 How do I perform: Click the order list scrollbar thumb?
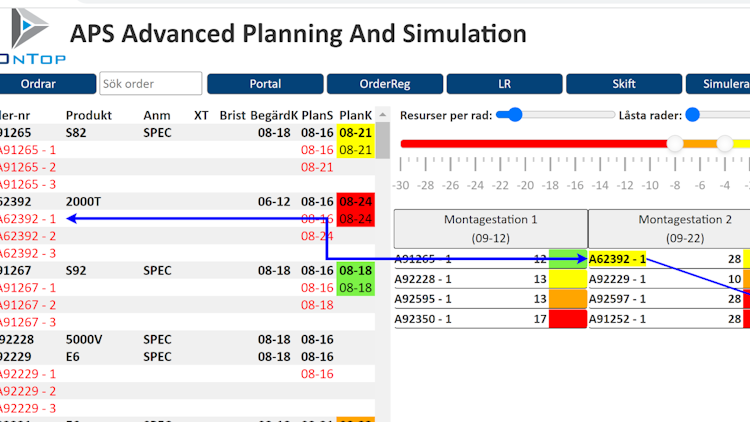tap(383, 140)
